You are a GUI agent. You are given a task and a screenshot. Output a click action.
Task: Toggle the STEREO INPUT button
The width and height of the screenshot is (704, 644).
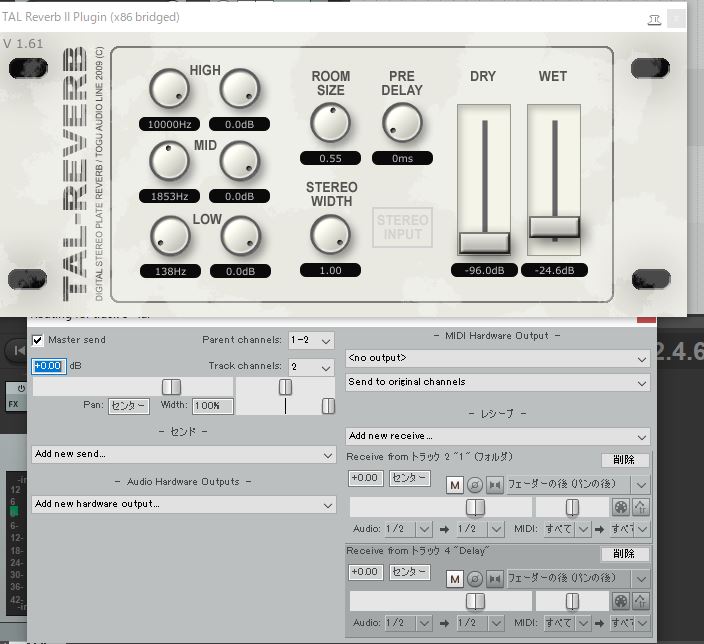coord(402,227)
